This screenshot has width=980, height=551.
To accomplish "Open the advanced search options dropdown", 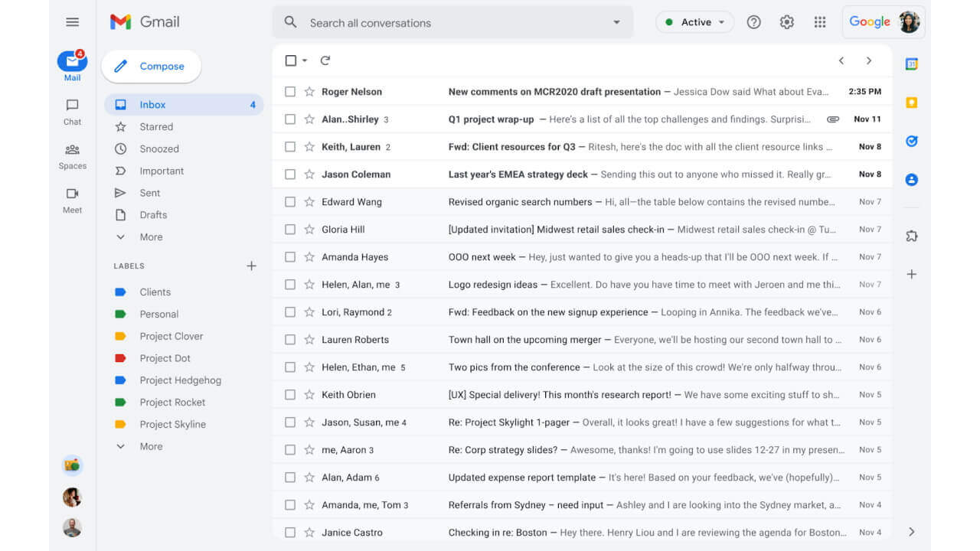I will click(x=616, y=22).
